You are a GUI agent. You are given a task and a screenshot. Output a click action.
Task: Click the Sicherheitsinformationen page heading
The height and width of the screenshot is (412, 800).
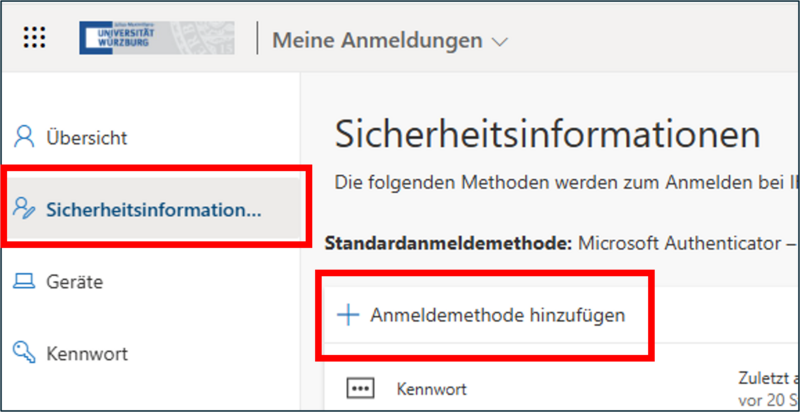pyautogui.click(x=547, y=134)
